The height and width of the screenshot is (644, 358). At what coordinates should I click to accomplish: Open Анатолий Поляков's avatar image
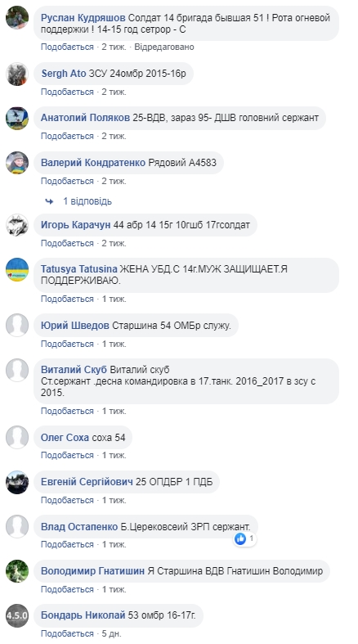[17, 119]
